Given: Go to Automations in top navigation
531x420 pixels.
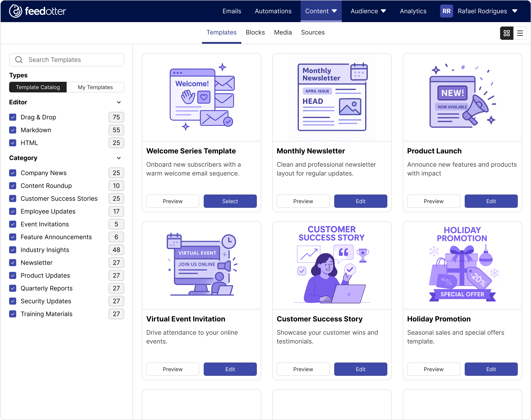Looking at the screenshot, I should 273,11.
